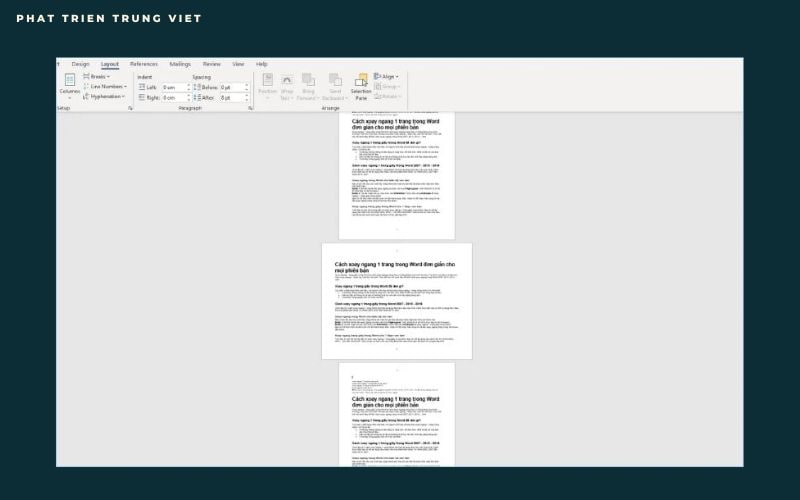The width and height of the screenshot is (800, 500).
Task: Expand the Hyphenation dropdown
Action: pyautogui.click(x=106, y=97)
